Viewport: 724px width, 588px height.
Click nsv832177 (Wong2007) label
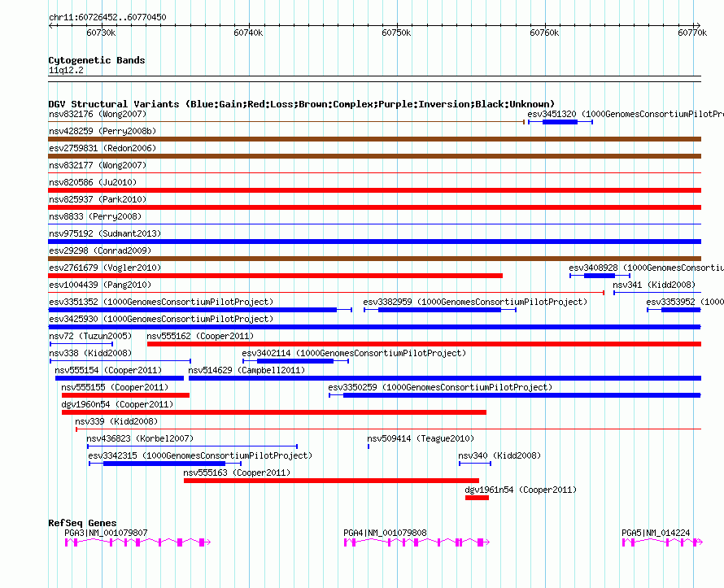(x=98, y=165)
